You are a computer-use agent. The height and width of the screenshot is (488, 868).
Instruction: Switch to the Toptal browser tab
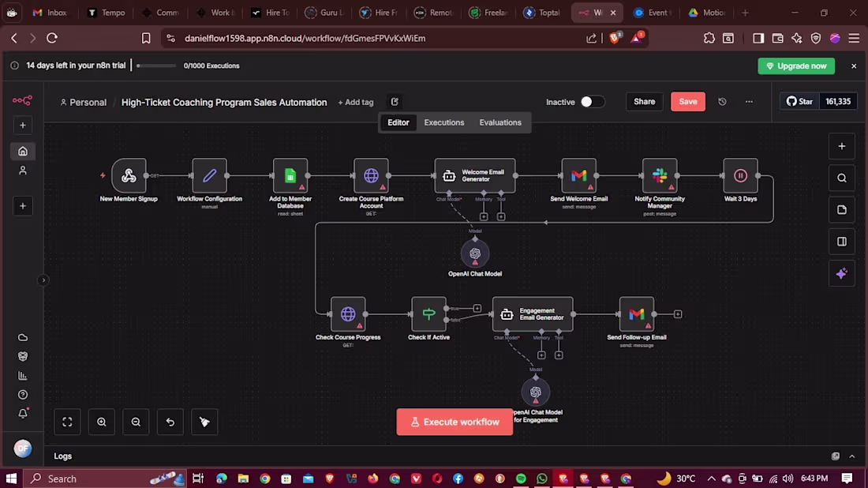[x=542, y=12]
